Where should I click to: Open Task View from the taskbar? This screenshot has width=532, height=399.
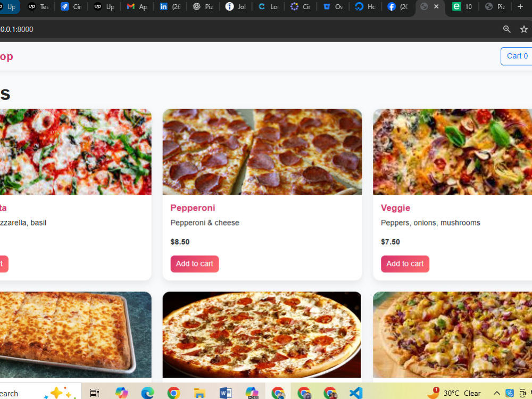point(94,393)
